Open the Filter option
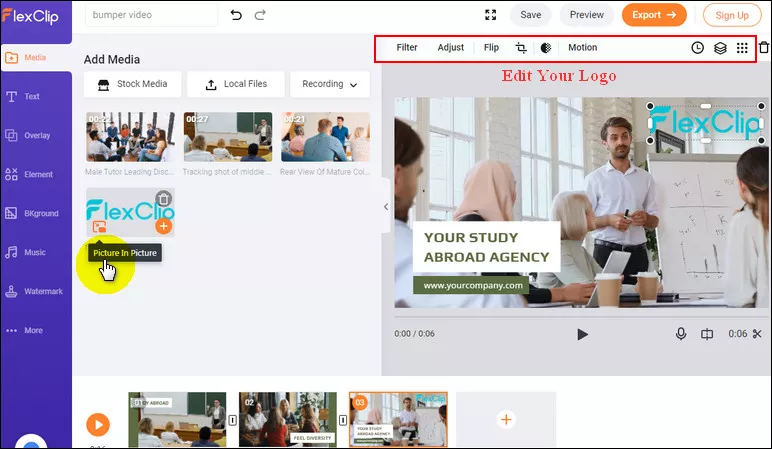The width and height of the screenshot is (772, 449). (x=407, y=48)
